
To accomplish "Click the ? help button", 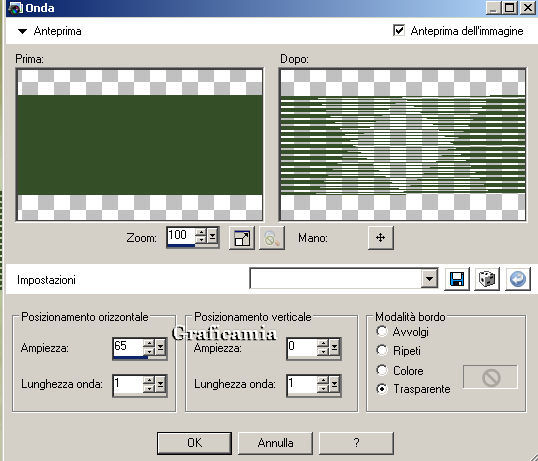I will 356,443.
